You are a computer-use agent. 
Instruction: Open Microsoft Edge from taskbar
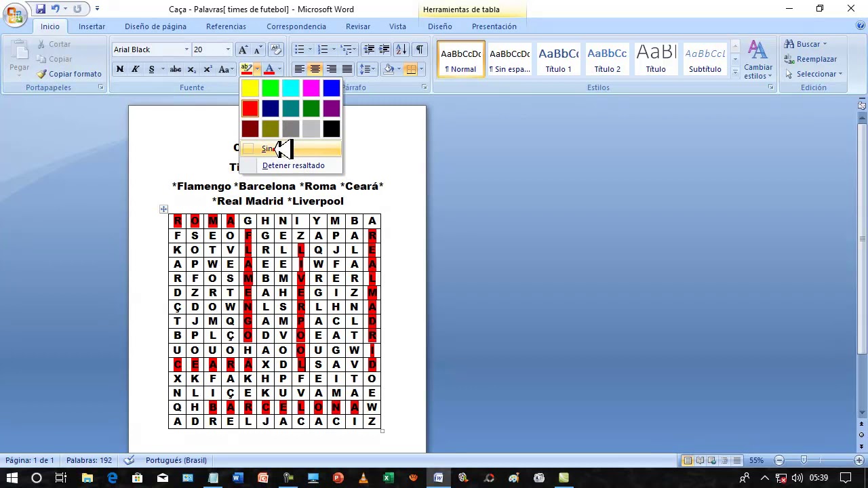112,478
